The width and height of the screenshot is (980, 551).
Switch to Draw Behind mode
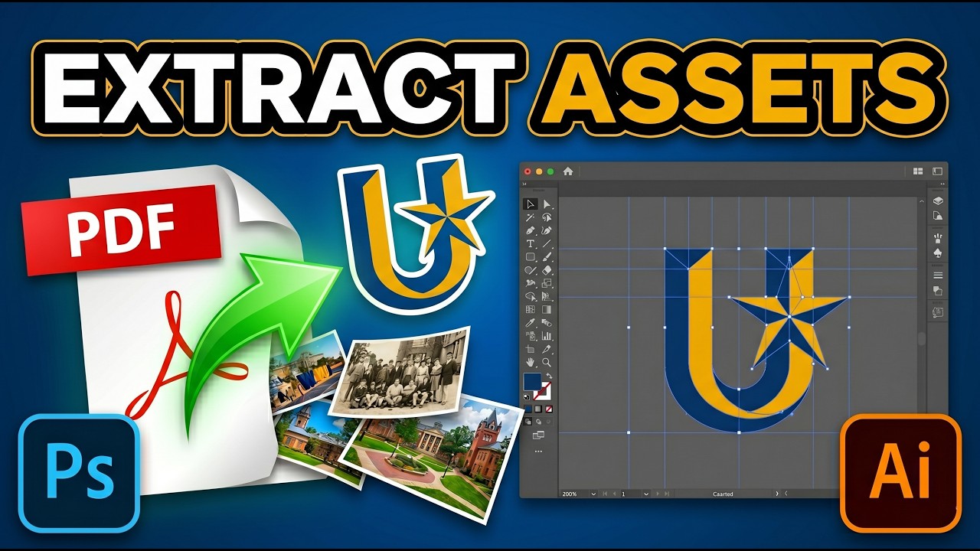click(538, 422)
